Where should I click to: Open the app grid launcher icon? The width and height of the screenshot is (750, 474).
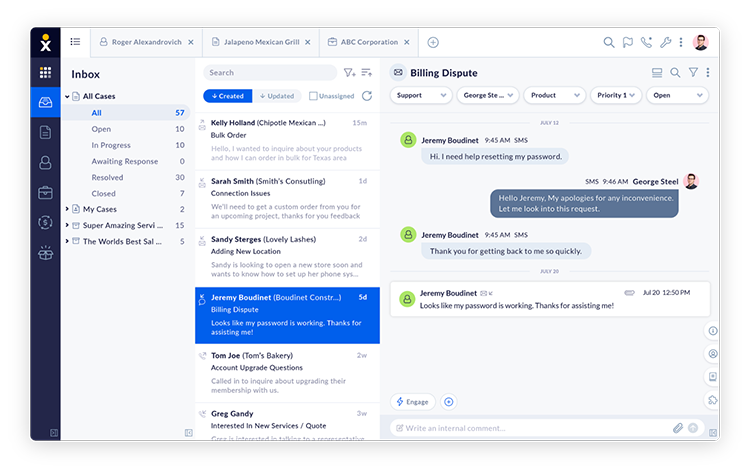pyautogui.click(x=45, y=72)
